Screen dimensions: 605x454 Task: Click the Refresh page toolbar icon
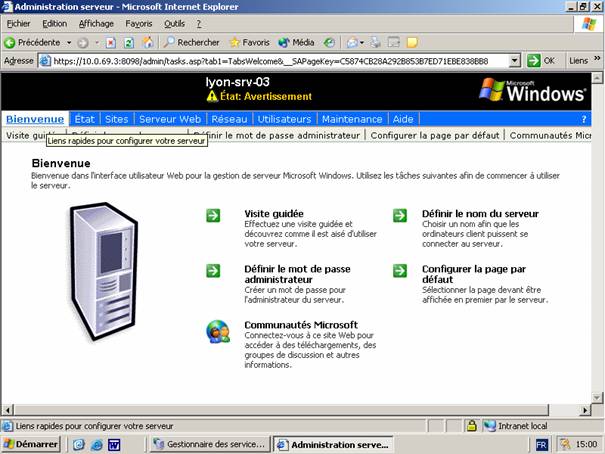pos(129,43)
